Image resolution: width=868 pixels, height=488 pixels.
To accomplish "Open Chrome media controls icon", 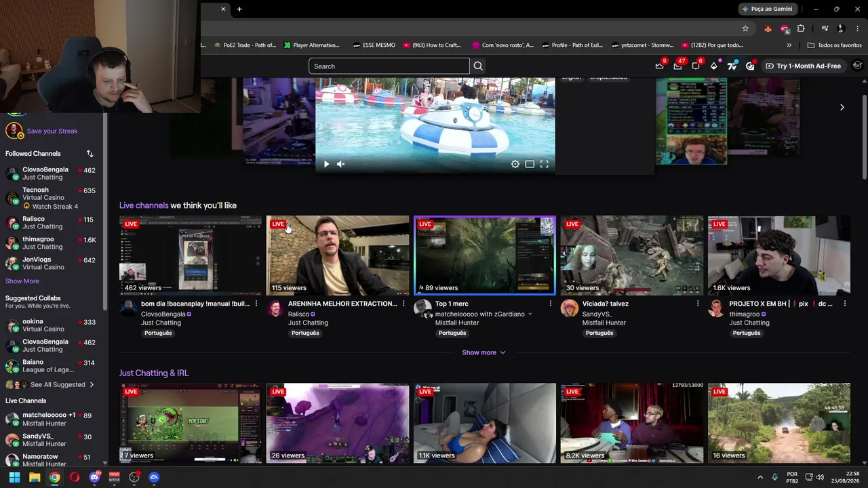I will click(825, 28).
